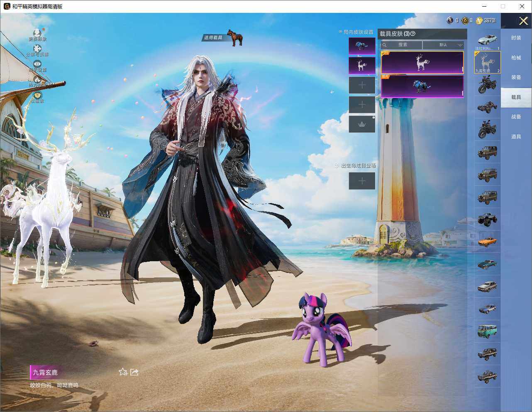Add a skin in the fourth in-match slot
The image size is (532, 412).
tap(362, 105)
